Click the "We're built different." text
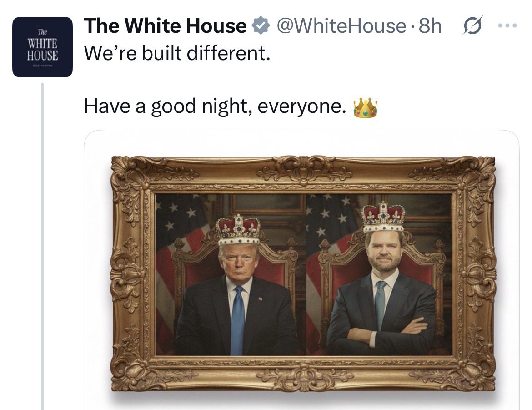Image resolution: width=532 pixels, height=410 pixels. 177,53
